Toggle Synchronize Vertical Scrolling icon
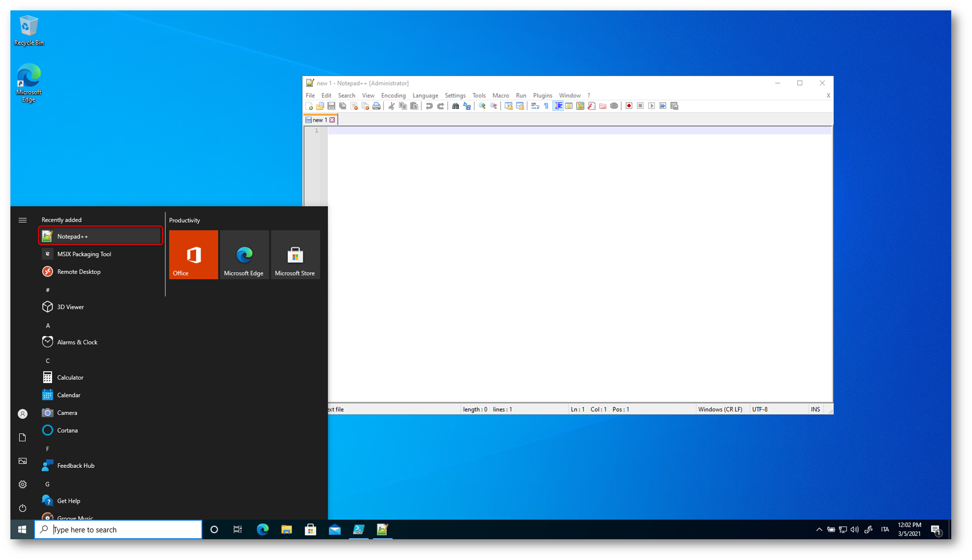This screenshot has height=560, width=972. pos(509,106)
